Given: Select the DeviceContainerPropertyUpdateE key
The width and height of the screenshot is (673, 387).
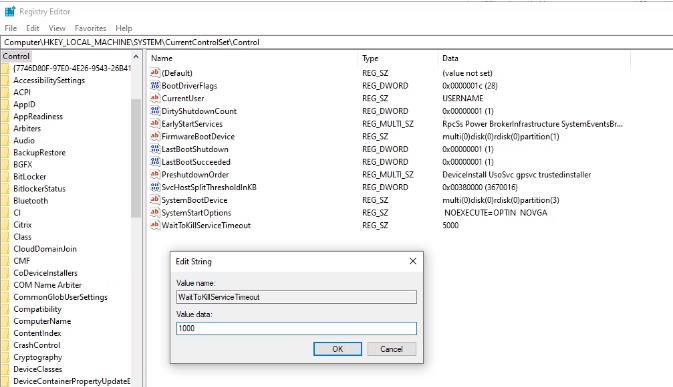Looking at the screenshot, I should [71, 381].
